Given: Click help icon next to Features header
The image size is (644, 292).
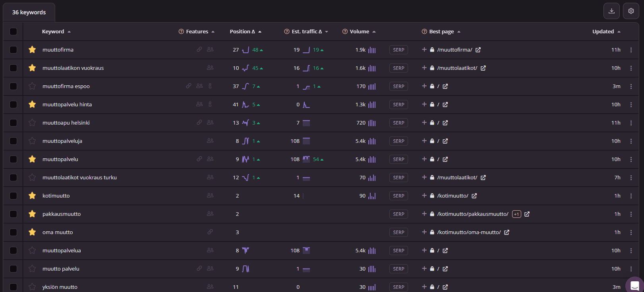Looking at the screenshot, I should tap(181, 32).
